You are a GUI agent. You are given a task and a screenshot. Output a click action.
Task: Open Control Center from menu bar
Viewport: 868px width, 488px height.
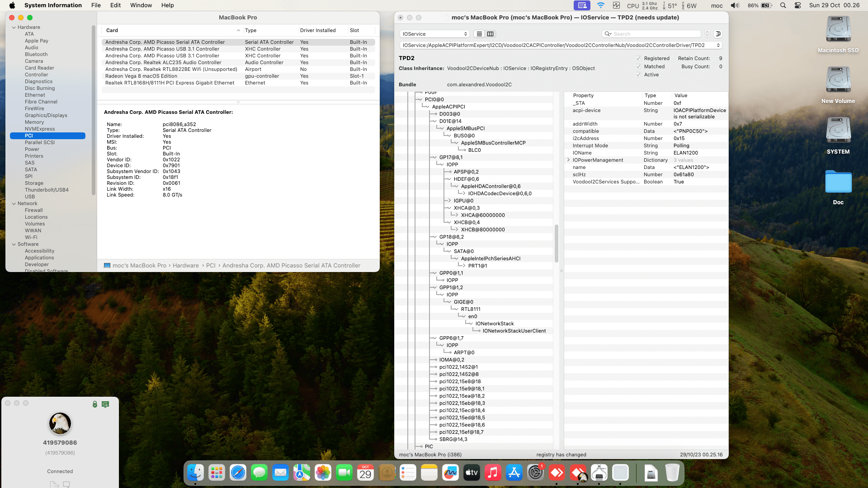(x=797, y=5)
